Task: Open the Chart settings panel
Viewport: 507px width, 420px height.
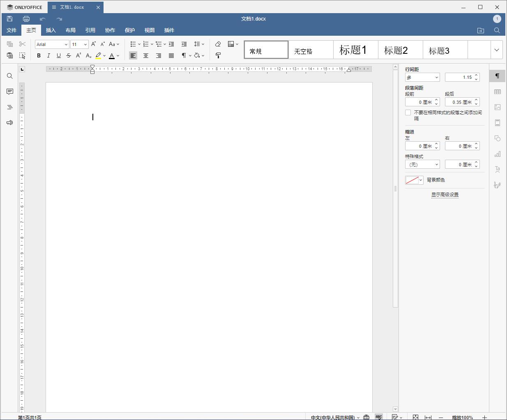Action: (x=498, y=154)
